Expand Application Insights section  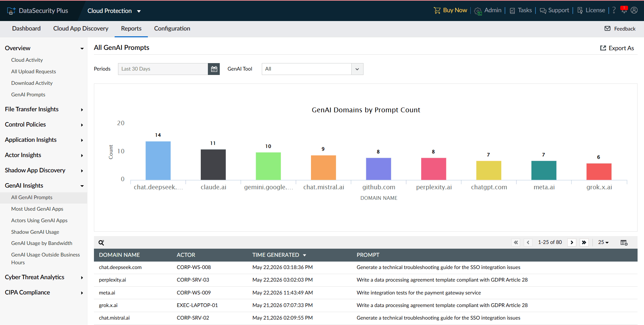82,140
